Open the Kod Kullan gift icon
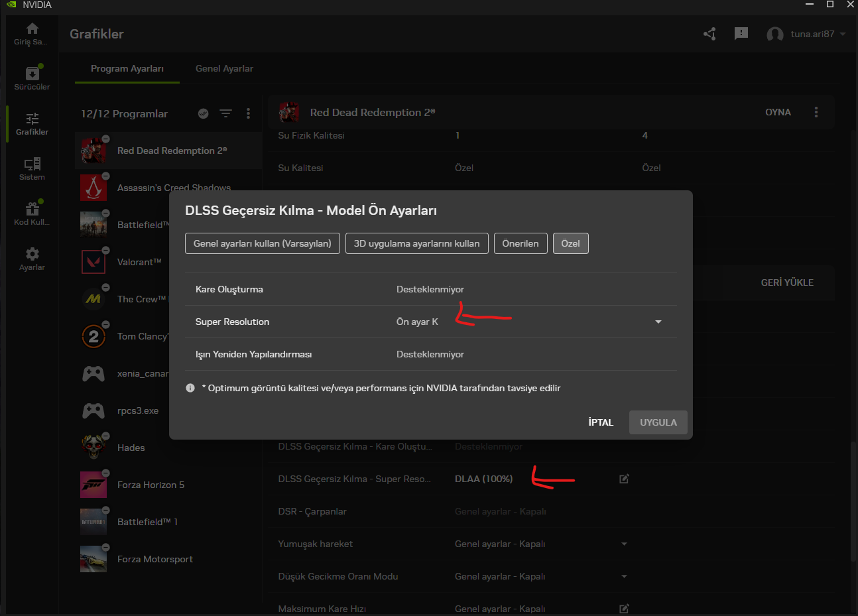 [32, 209]
